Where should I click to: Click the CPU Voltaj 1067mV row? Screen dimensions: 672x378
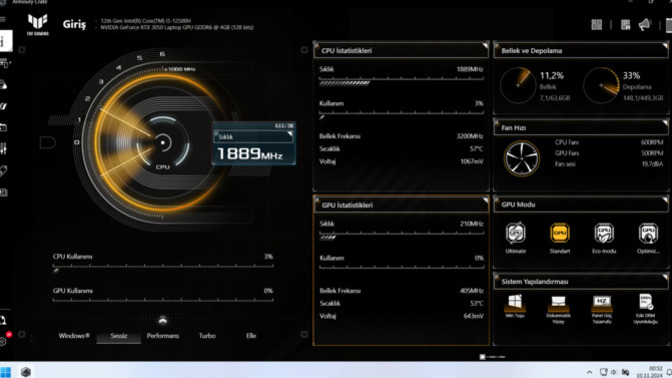401,162
